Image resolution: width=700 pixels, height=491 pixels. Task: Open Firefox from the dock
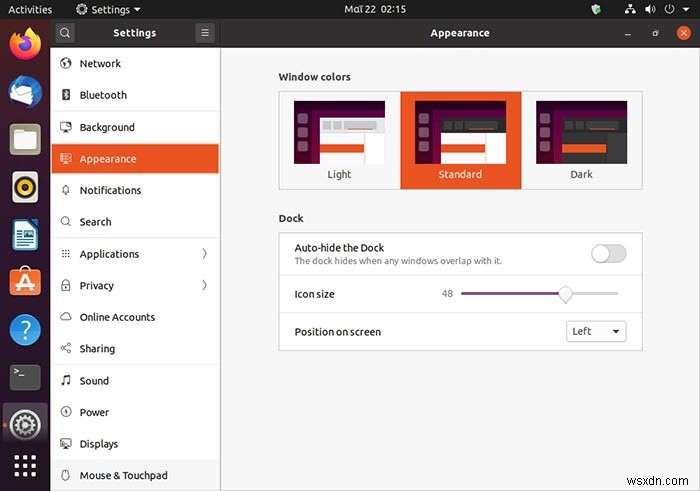25,44
